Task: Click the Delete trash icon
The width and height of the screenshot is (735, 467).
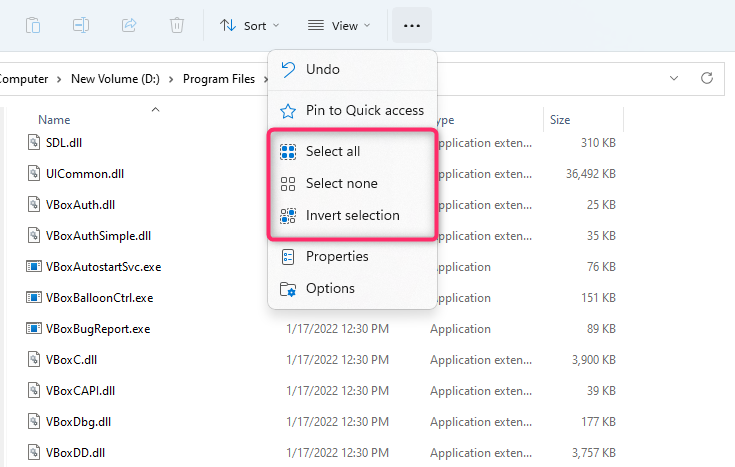Action: (176, 25)
